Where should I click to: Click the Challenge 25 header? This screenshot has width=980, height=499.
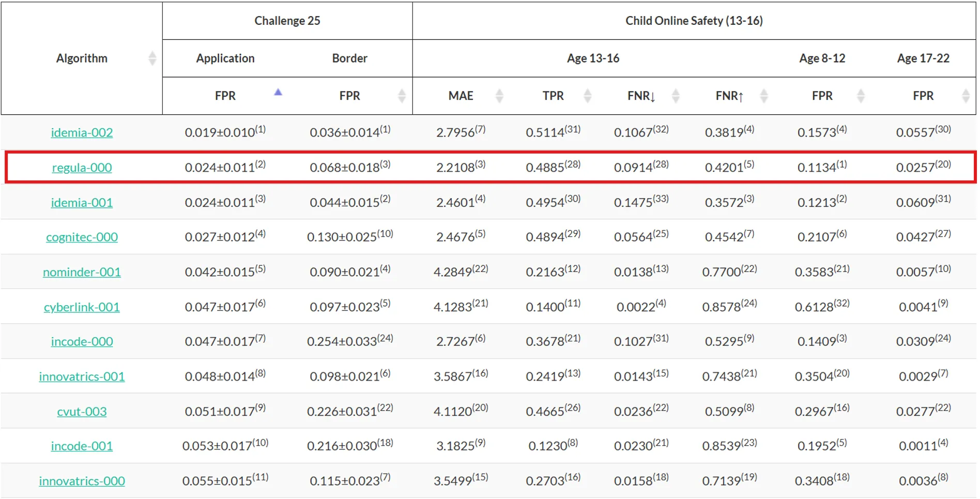click(287, 20)
